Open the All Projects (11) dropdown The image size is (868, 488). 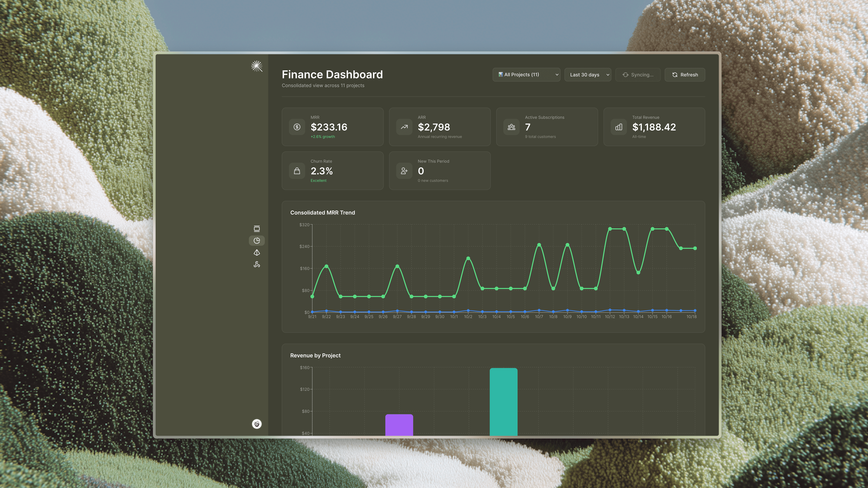point(526,75)
